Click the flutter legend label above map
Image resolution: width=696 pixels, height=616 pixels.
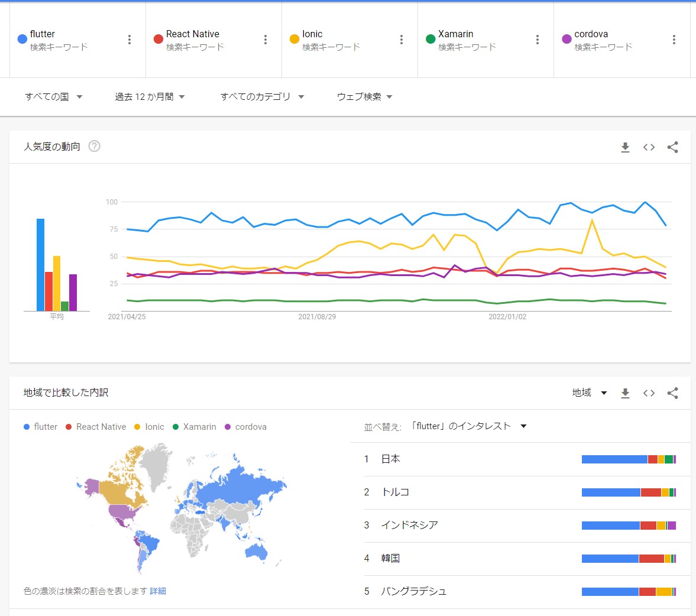tap(46, 426)
